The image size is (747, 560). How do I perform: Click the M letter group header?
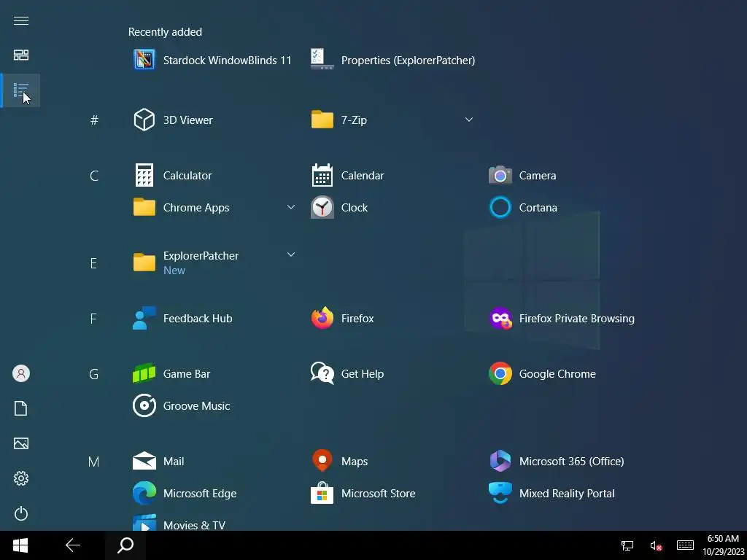pos(94,462)
